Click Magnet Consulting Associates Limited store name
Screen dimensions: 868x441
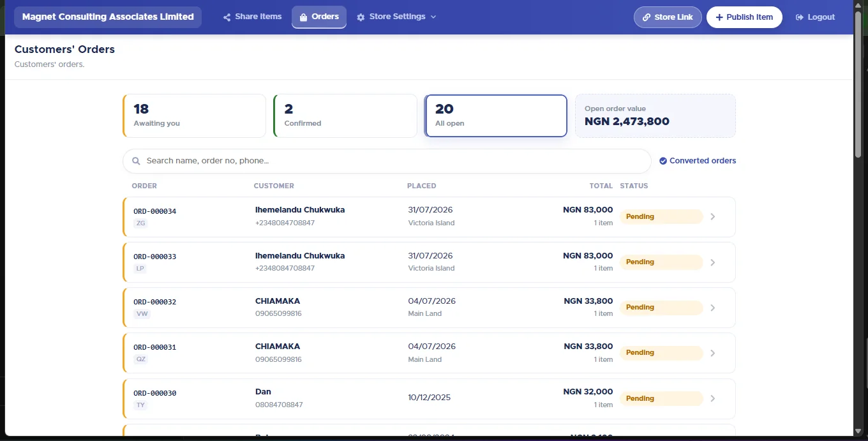tap(108, 17)
